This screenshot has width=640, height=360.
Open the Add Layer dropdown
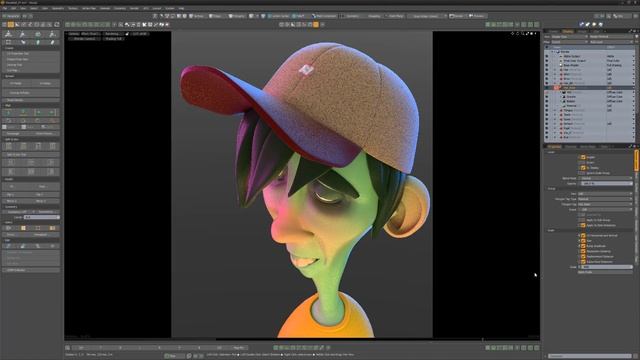tap(611, 42)
